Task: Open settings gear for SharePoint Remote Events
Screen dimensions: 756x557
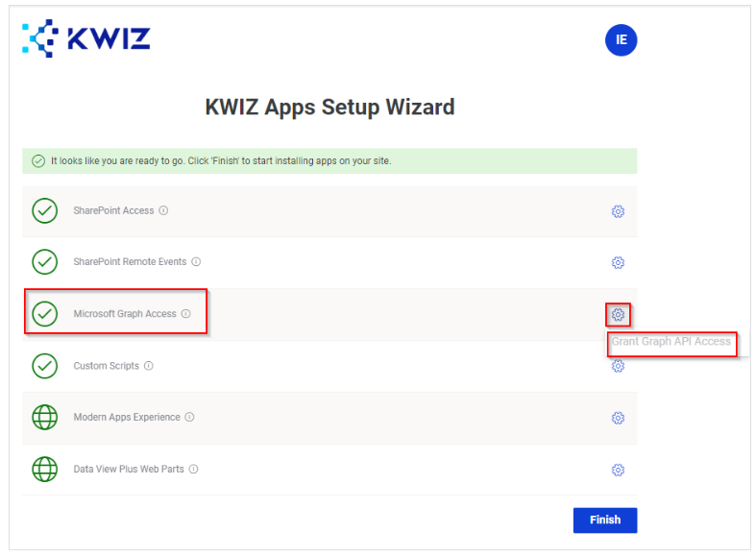Action: tap(618, 262)
